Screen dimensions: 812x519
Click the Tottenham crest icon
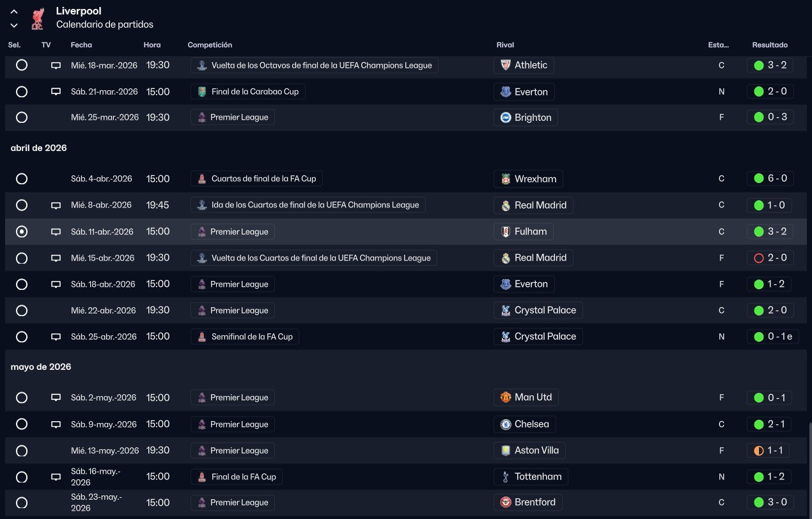506,477
